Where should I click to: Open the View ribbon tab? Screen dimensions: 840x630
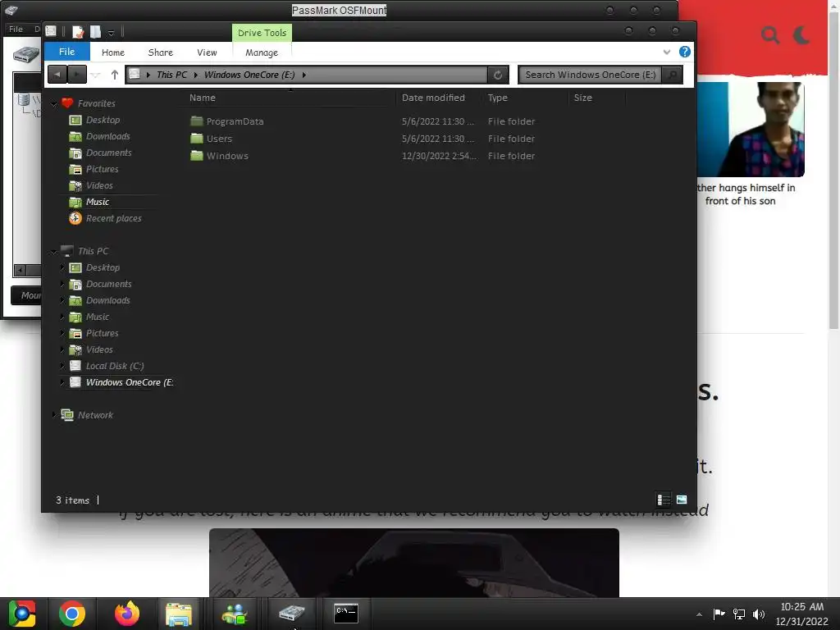pos(207,52)
